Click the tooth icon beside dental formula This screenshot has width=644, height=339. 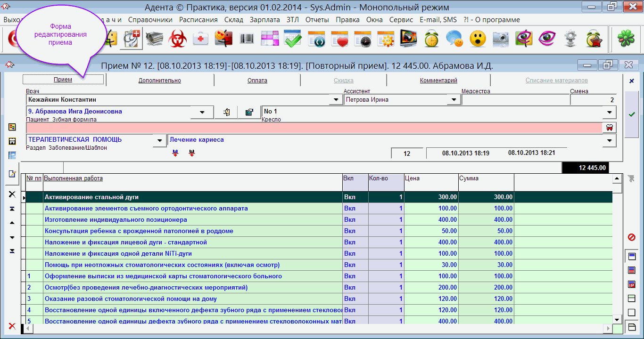coord(609,128)
